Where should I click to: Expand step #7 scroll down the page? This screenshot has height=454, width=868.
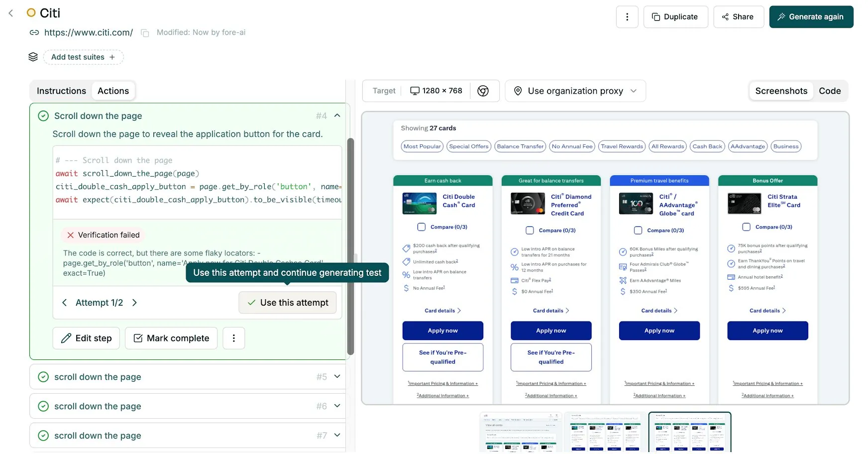tap(337, 435)
